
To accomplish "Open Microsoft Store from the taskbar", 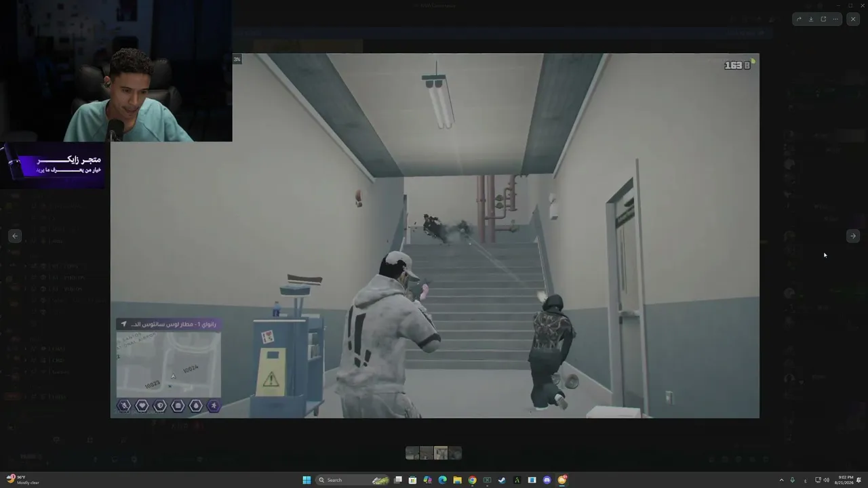I will 412,480.
